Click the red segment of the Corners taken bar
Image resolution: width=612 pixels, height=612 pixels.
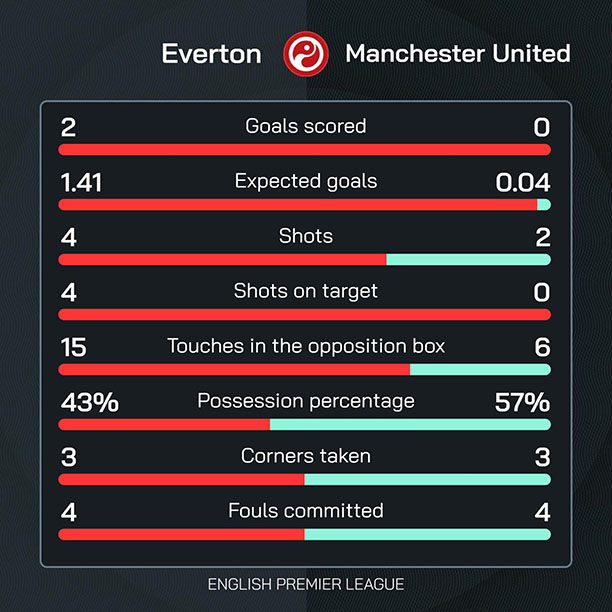(181, 479)
